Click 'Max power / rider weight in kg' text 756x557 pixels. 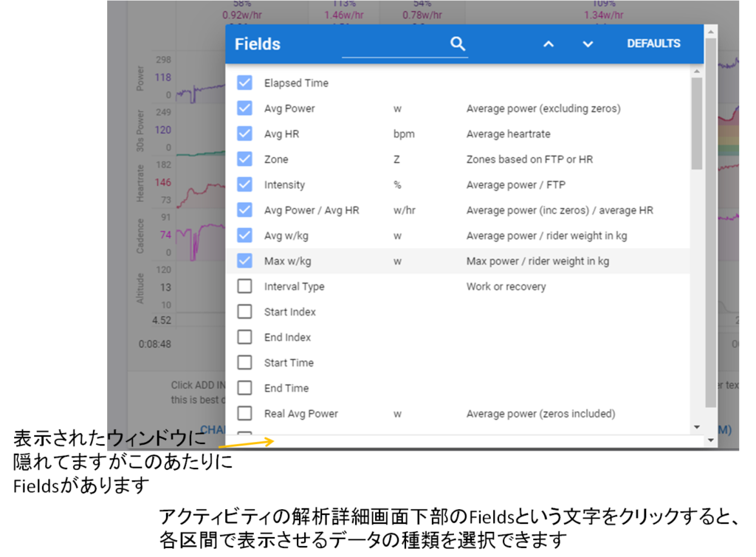point(537,261)
